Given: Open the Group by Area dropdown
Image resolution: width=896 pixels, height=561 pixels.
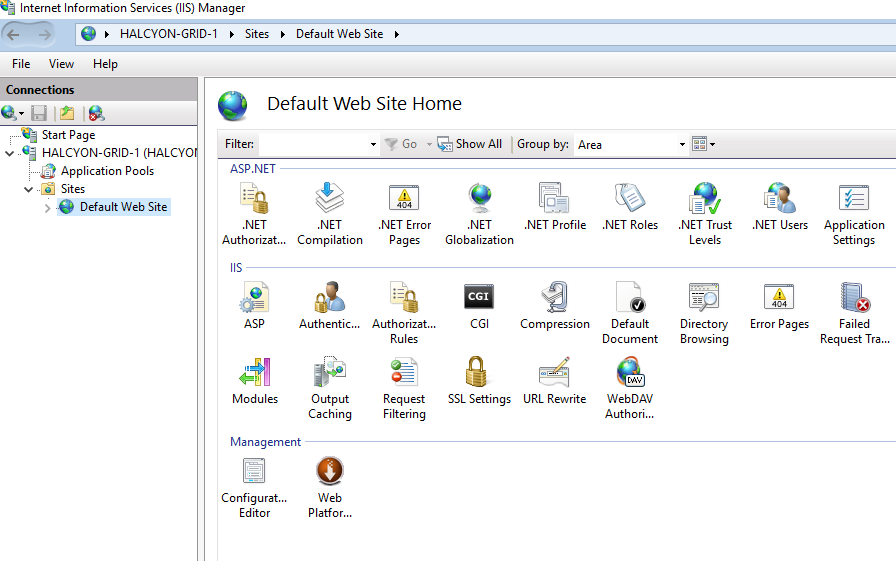Looking at the screenshot, I should pos(682,145).
